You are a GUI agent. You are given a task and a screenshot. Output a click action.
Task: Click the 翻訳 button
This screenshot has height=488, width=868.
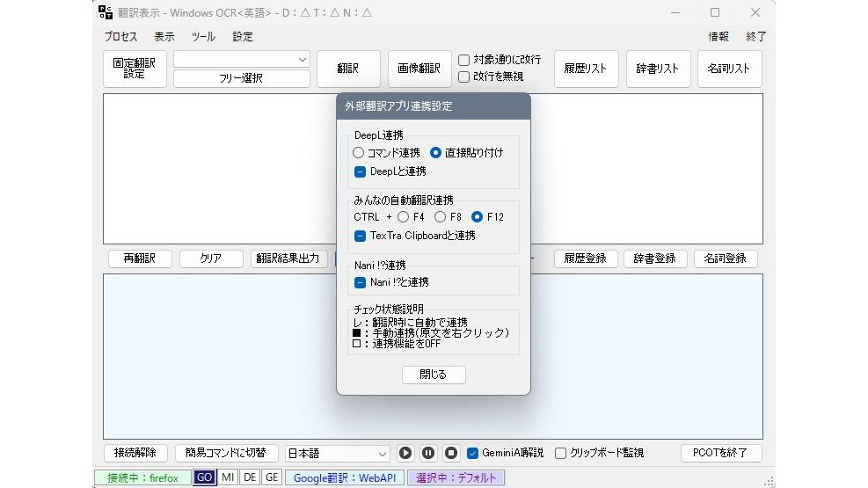pyautogui.click(x=348, y=69)
